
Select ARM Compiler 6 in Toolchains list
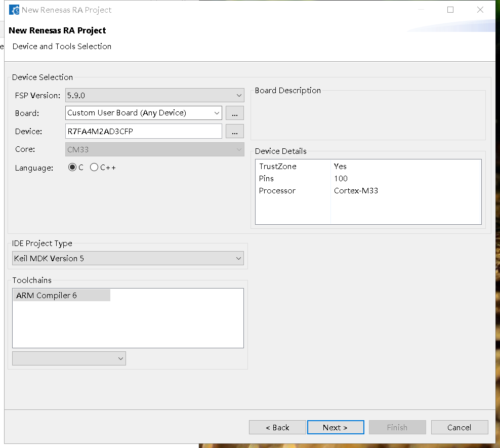click(x=62, y=295)
